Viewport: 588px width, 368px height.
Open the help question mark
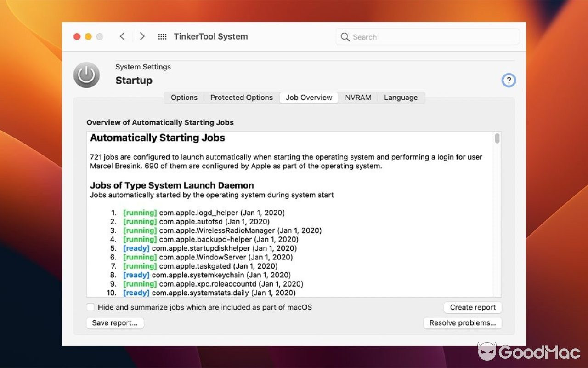point(509,80)
